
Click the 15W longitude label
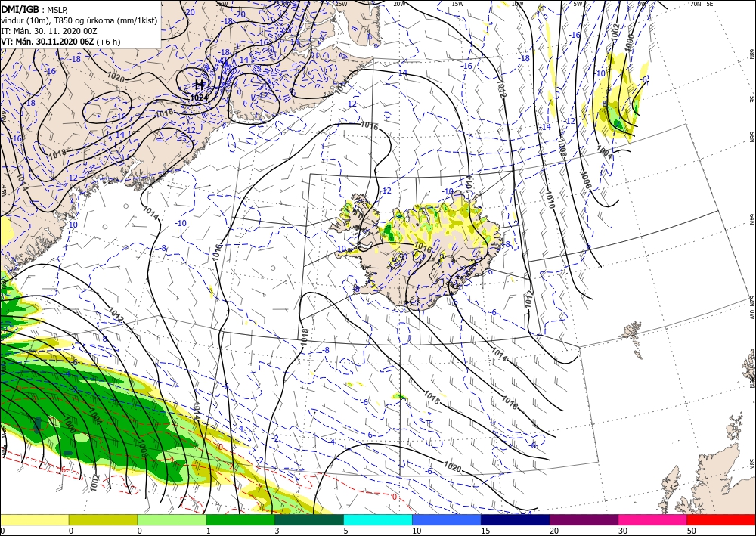pyautogui.click(x=458, y=4)
